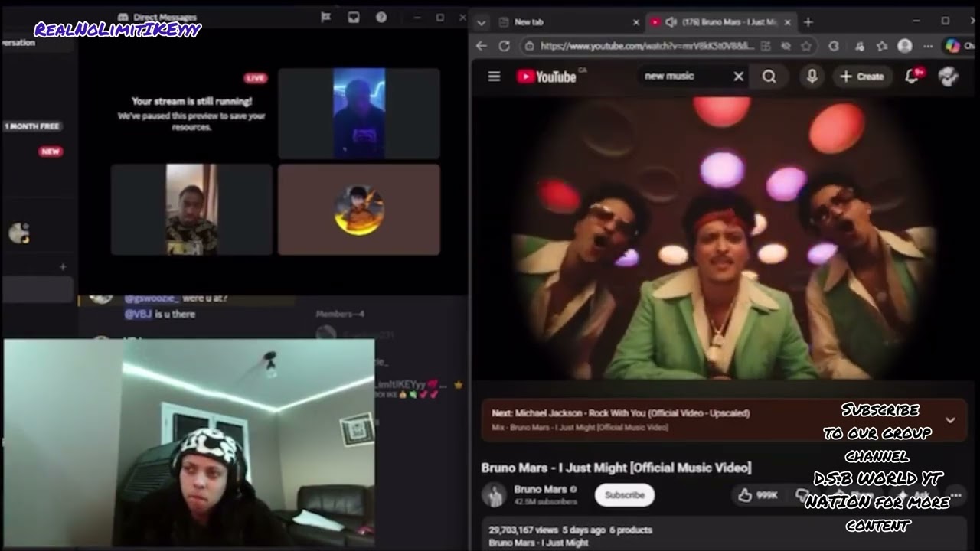Reload the YouTube page
This screenshot has width=980, height=551.
click(504, 46)
